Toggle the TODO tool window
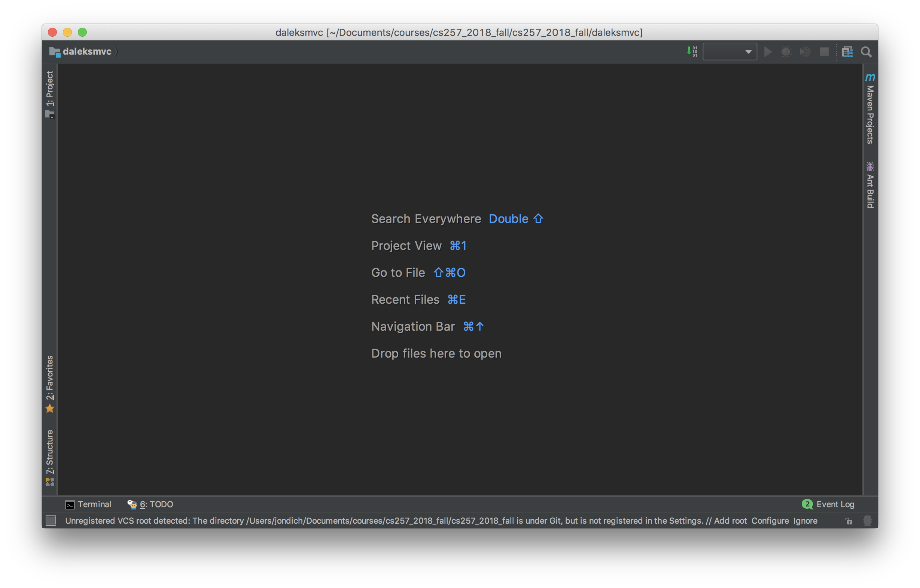 point(150,504)
